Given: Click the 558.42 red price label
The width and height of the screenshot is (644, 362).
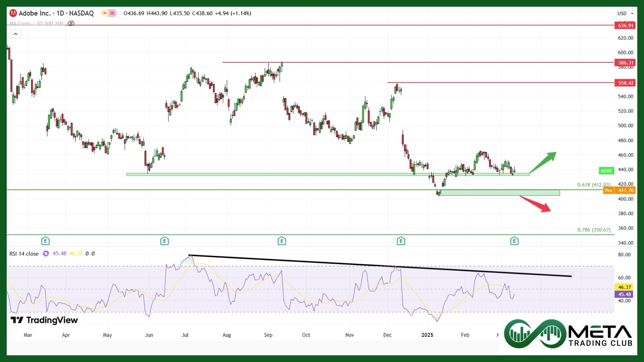Looking at the screenshot, I should point(625,83).
